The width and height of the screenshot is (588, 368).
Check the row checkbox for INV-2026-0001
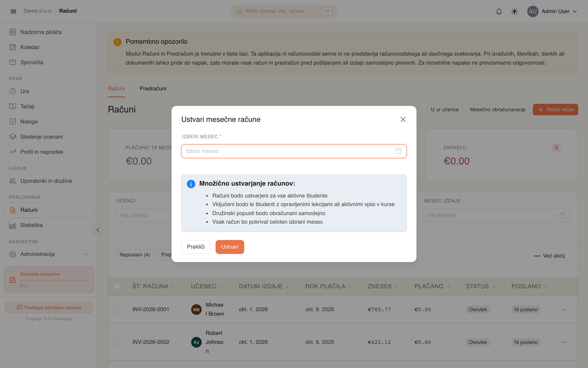[x=117, y=309]
